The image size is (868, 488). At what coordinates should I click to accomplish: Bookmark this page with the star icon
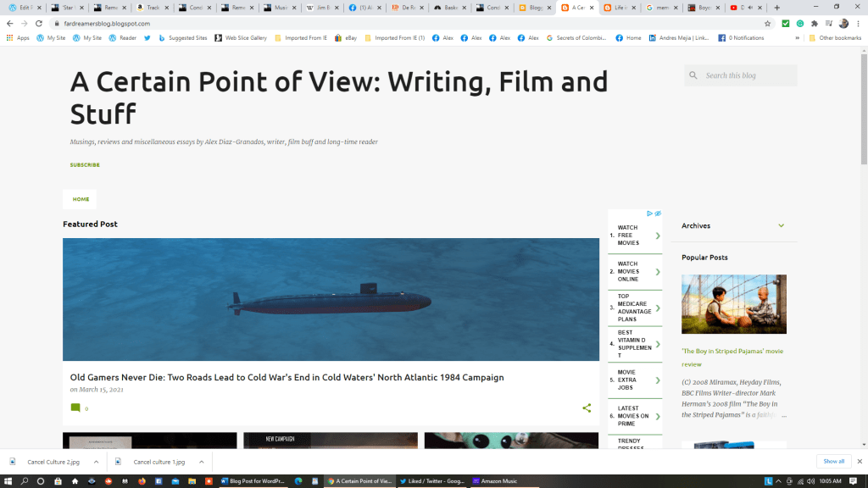coord(768,24)
